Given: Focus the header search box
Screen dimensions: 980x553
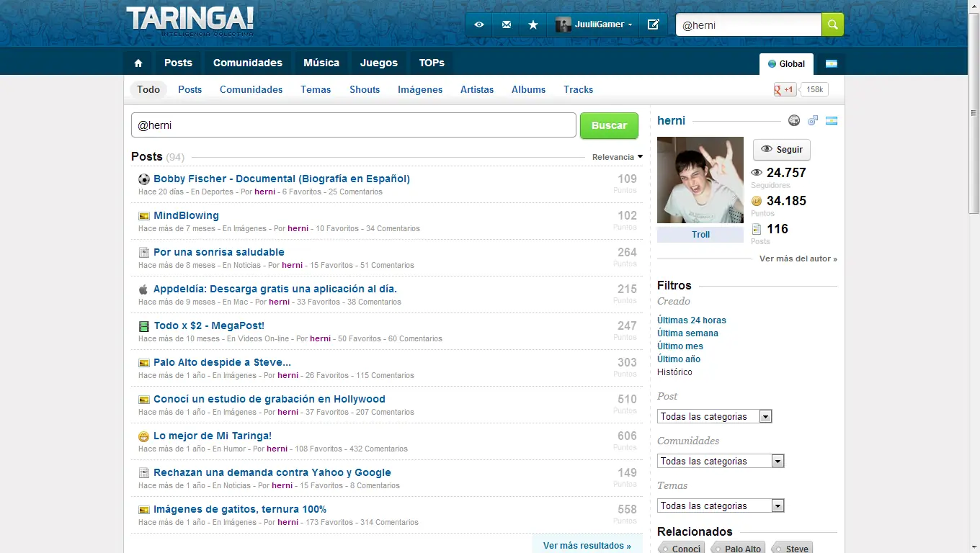Looking at the screenshot, I should tap(749, 24).
